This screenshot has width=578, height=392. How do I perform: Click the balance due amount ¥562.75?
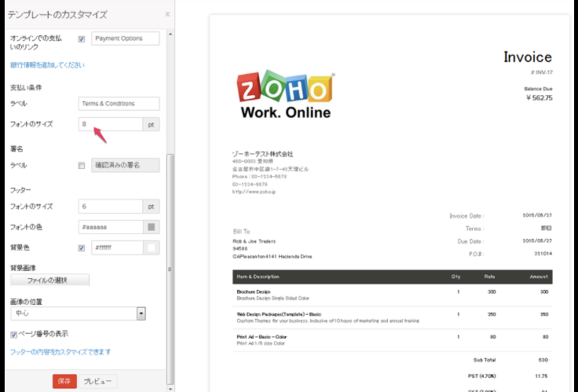539,97
